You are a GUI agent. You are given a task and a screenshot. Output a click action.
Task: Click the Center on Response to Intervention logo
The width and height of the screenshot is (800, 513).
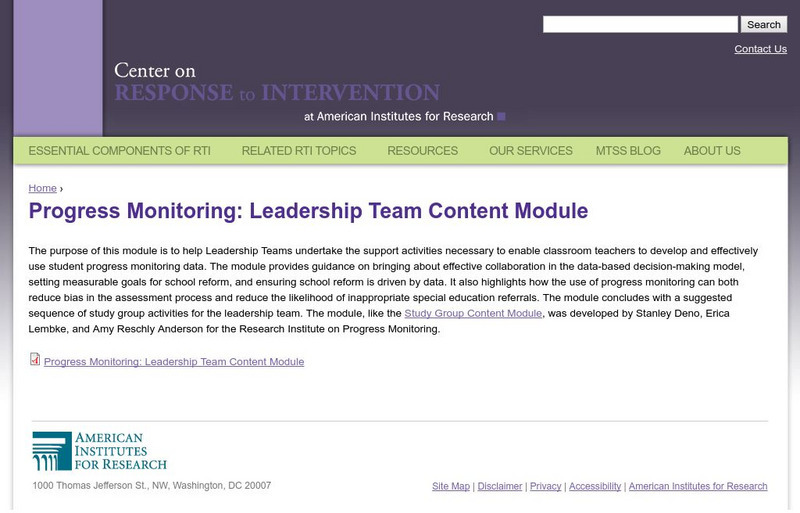tap(277, 84)
